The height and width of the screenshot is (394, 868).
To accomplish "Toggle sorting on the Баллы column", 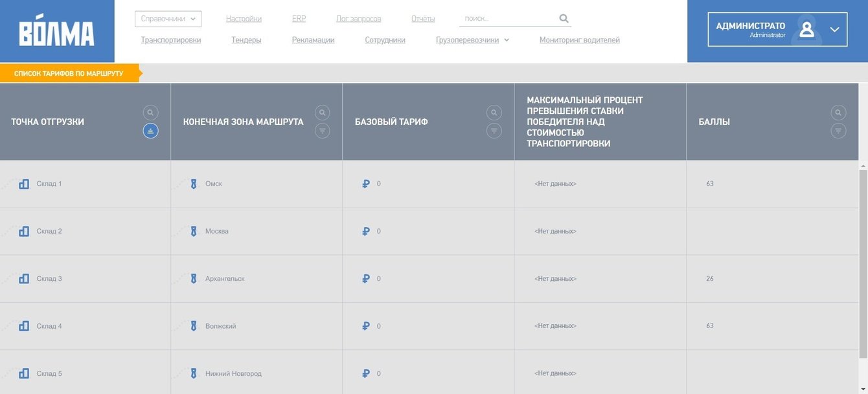I will click(x=838, y=131).
